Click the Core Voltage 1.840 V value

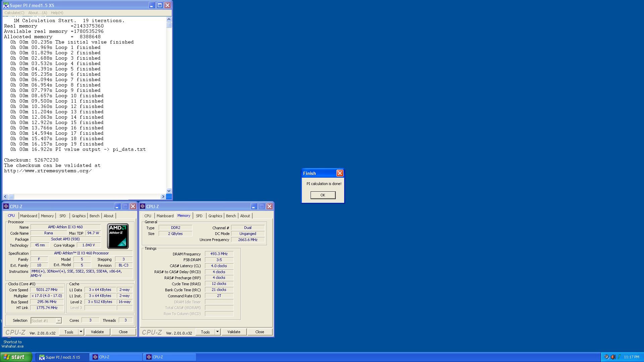tap(89, 245)
